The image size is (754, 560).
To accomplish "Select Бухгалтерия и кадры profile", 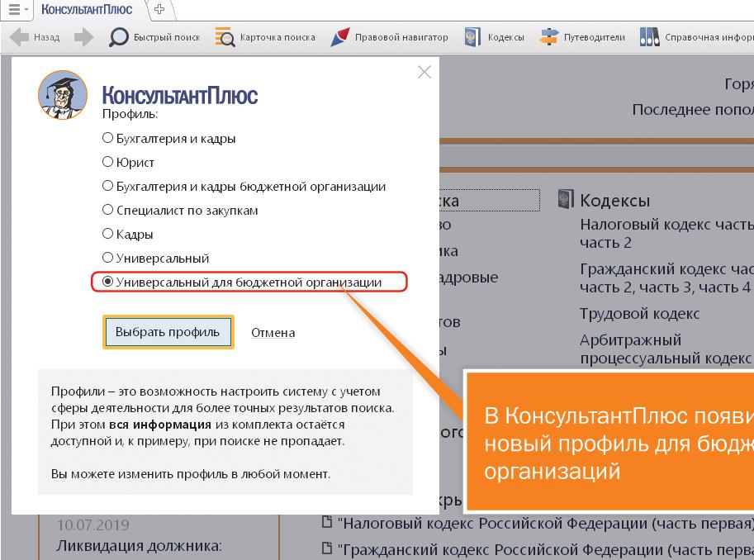I will pos(168,139).
